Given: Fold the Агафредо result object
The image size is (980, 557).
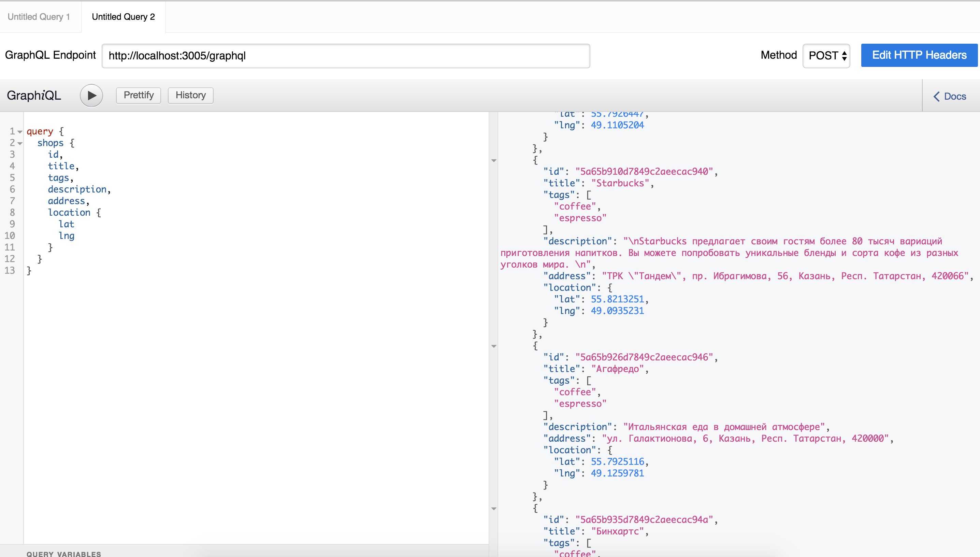Looking at the screenshot, I should click(494, 346).
